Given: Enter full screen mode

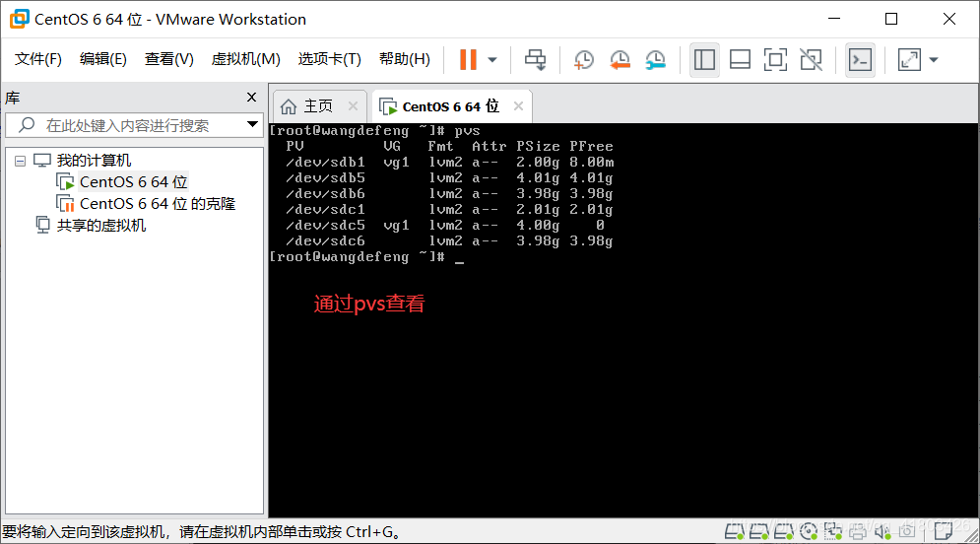Looking at the screenshot, I should tap(775, 60).
